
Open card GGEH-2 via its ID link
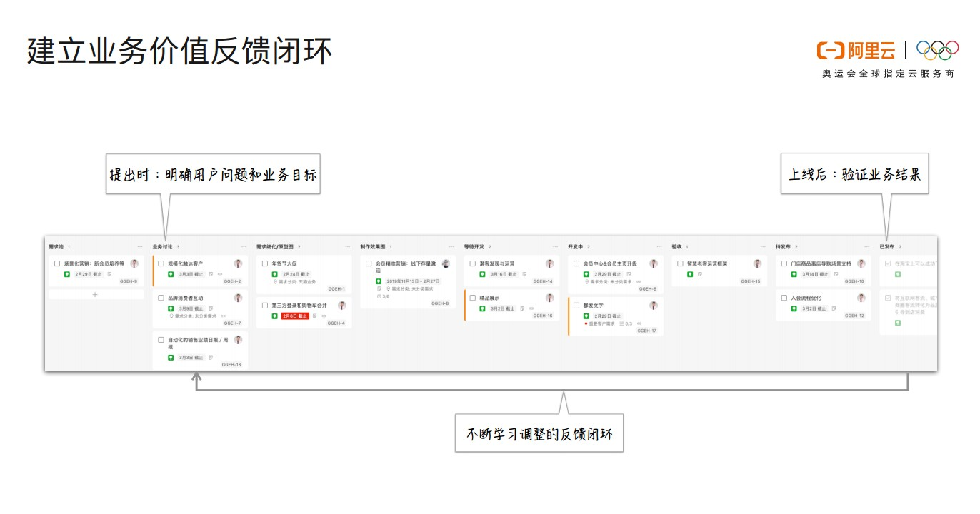(232, 281)
